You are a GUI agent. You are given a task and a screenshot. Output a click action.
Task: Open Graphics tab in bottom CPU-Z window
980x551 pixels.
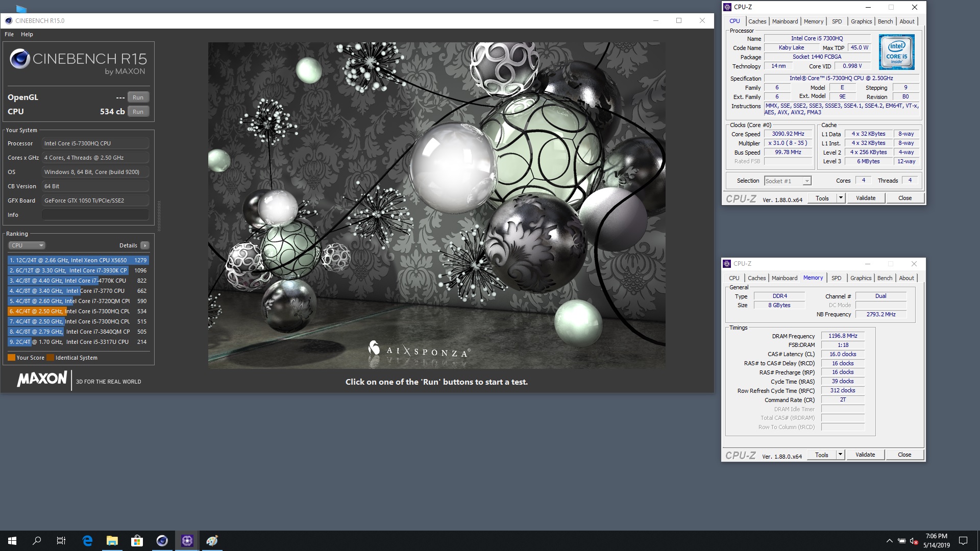click(x=861, y=278)
